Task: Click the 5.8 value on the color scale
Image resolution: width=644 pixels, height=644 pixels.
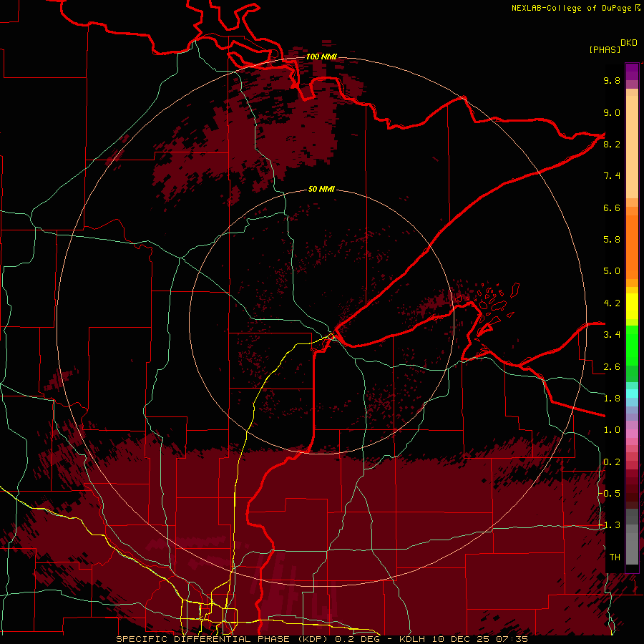Action: pyautogui.click(x=612, y=240)
